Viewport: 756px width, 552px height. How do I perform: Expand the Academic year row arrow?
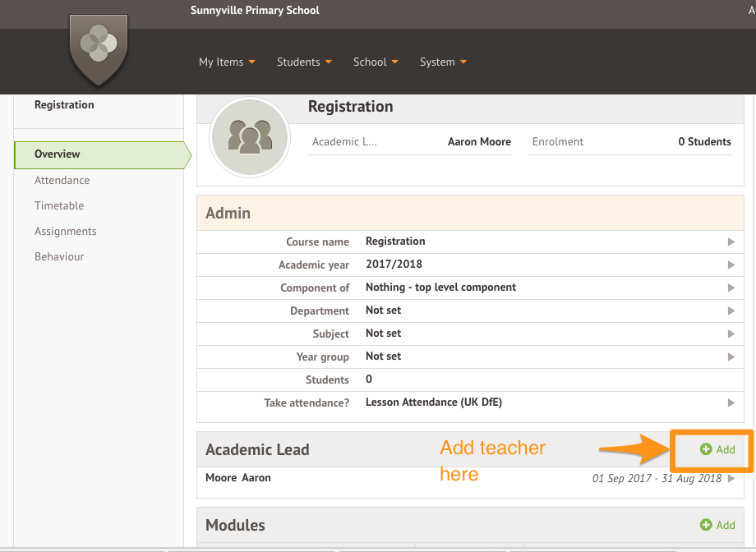[731, 264]
